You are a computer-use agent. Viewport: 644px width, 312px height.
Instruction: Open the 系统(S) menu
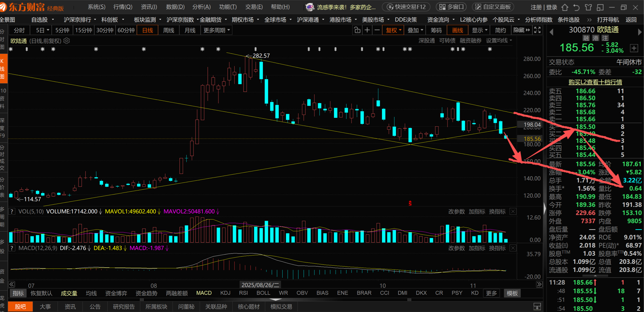tap(96, 7)
